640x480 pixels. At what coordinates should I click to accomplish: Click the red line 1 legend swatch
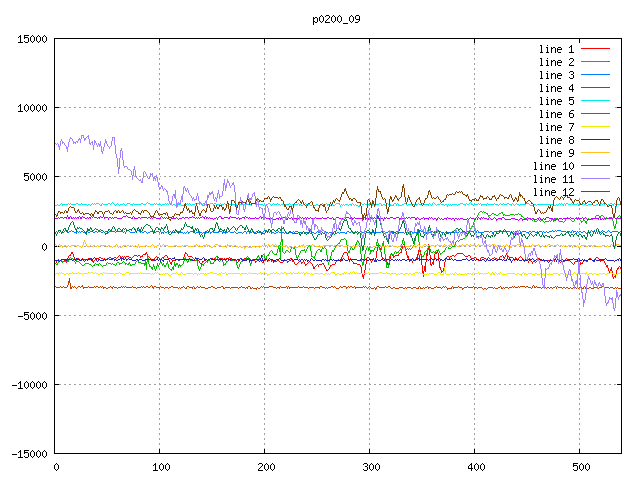596,49
